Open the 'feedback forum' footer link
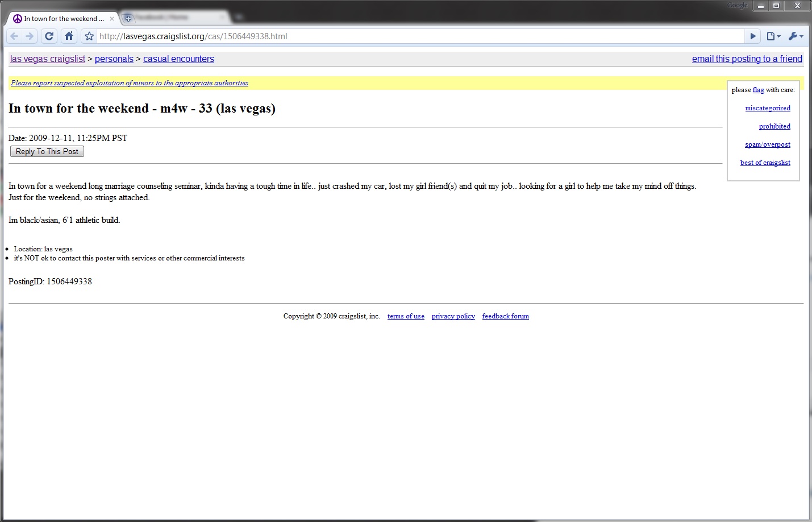Viewport: 812px width, 522px height. (506, 316)
